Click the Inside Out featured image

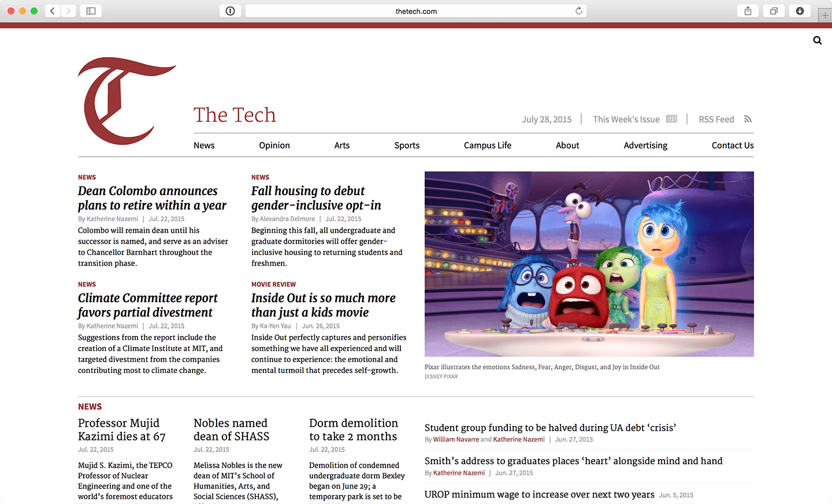pos(589,264)
